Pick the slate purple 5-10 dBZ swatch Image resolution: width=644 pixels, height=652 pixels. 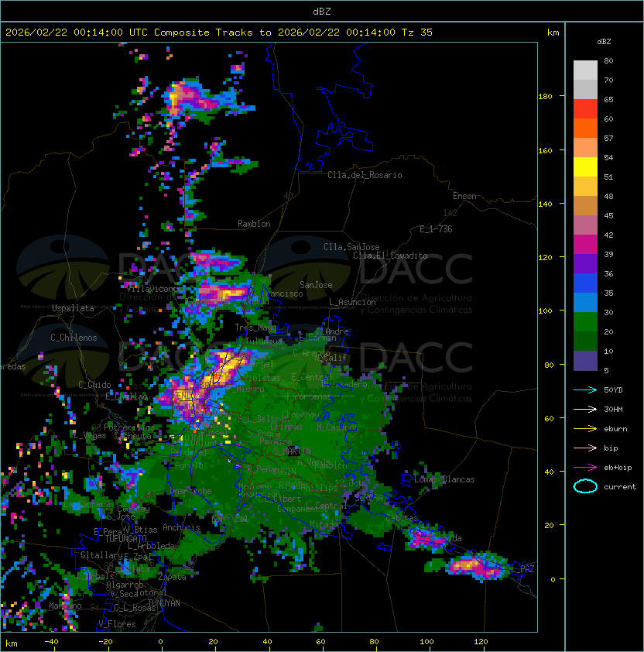tap(585, 361)
